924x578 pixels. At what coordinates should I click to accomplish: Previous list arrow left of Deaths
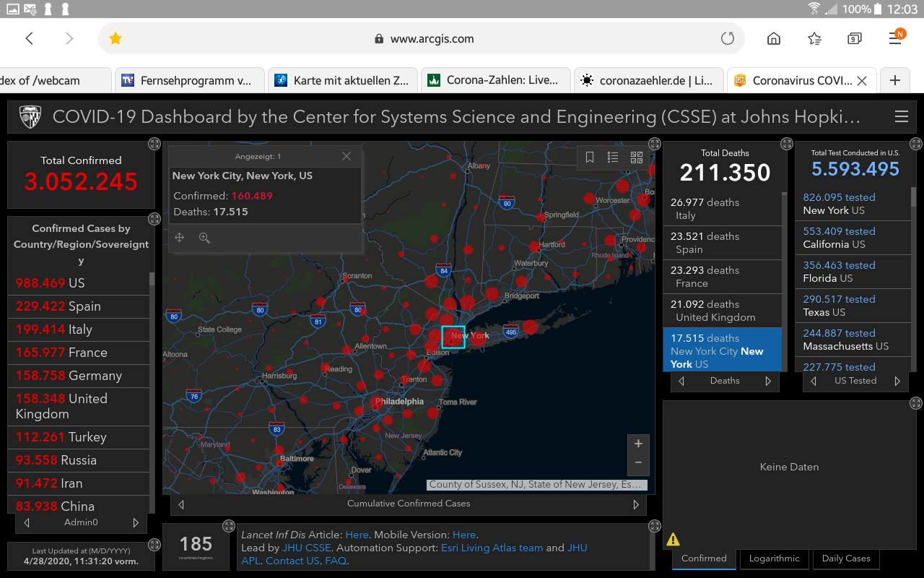[681, 381]
